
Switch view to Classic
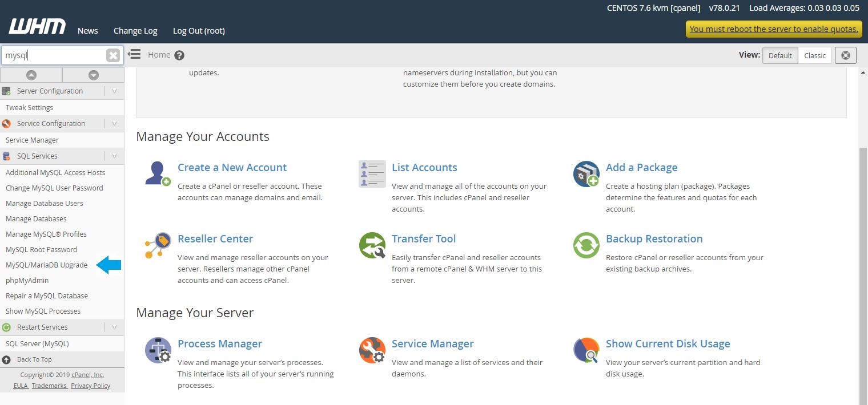(815, 55)
